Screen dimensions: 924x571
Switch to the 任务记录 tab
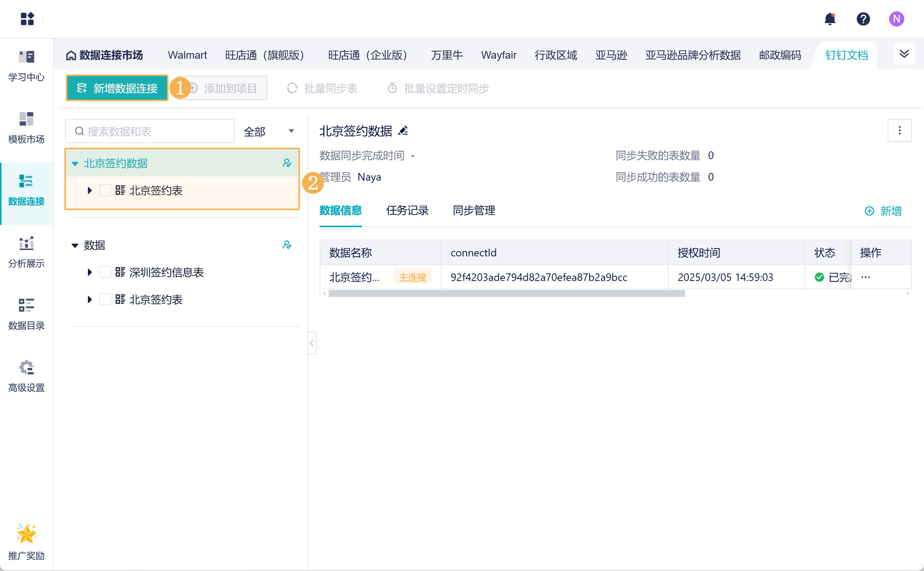(407, 211)
